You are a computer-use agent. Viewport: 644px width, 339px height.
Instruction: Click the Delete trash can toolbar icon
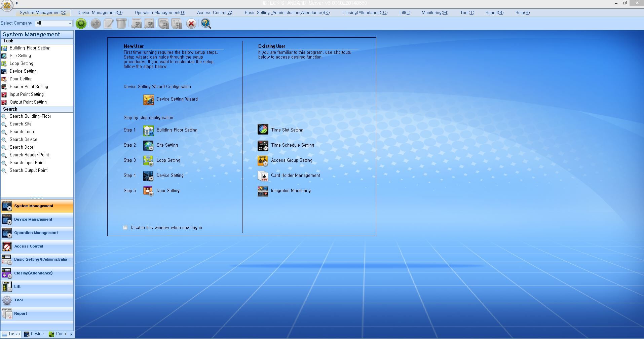pos(121,24)
